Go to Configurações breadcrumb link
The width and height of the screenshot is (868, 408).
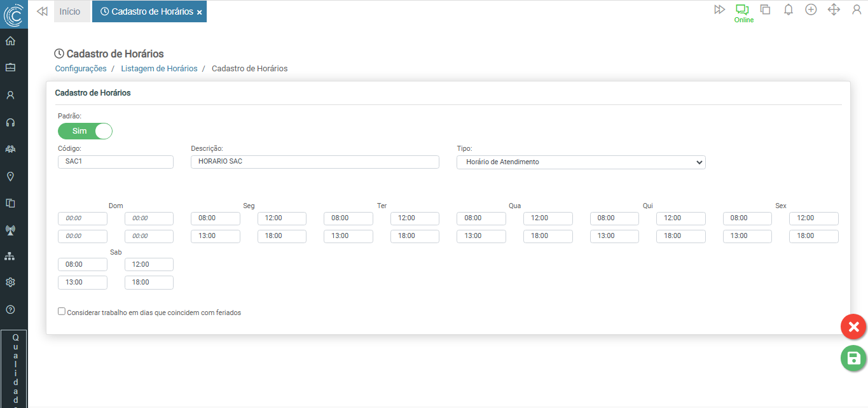coord(81,69)
